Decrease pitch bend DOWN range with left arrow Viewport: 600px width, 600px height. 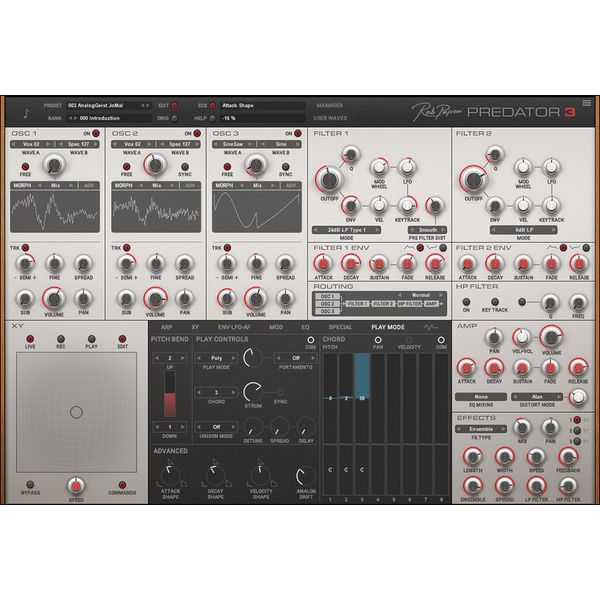coord(157,427)
